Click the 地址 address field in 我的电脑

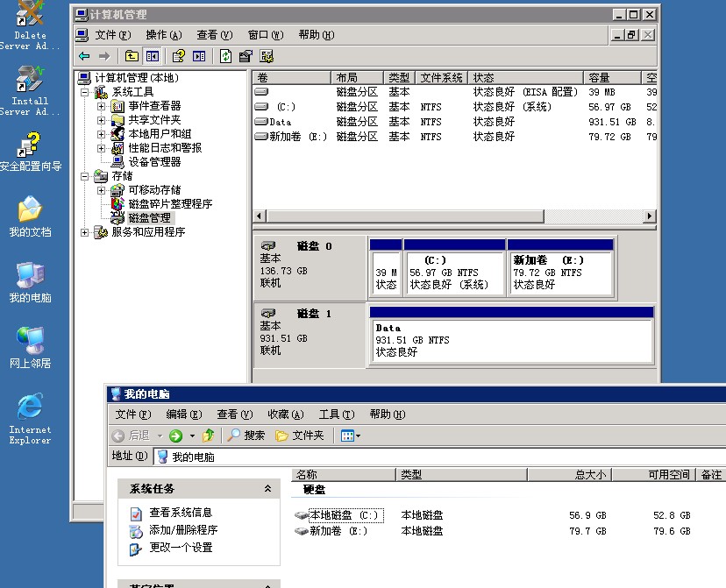[x=440, y=457]
